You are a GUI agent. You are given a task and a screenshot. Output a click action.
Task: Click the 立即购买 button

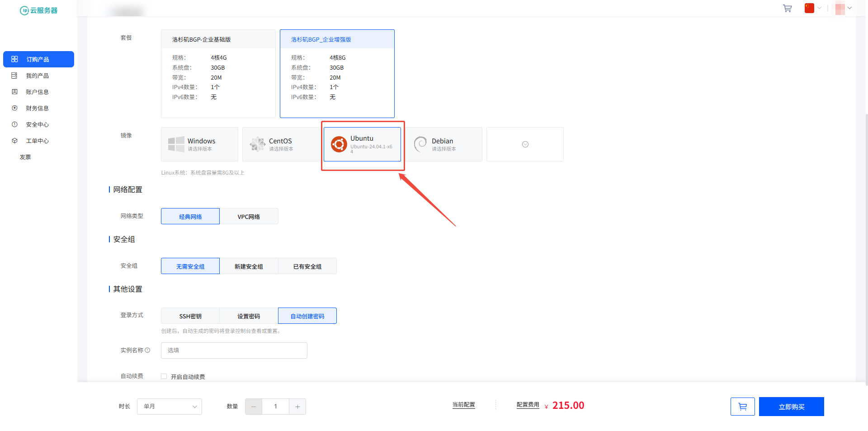pyautogui.click(x=791, y=407)
